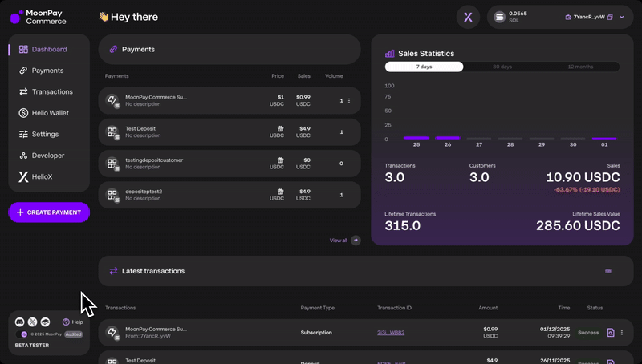The height and width of the screenshot is (364, 642).
Task: Open Transactions in the sidebar
Action: (49, 91)
